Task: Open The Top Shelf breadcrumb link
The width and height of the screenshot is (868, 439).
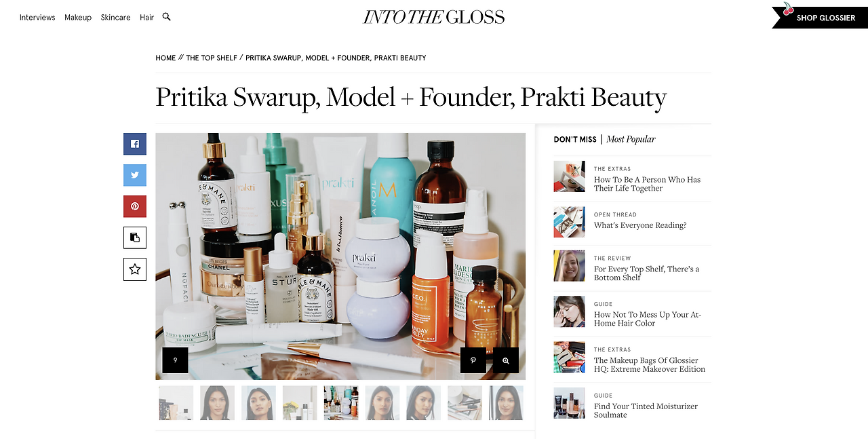Action: tap(212, 58)
